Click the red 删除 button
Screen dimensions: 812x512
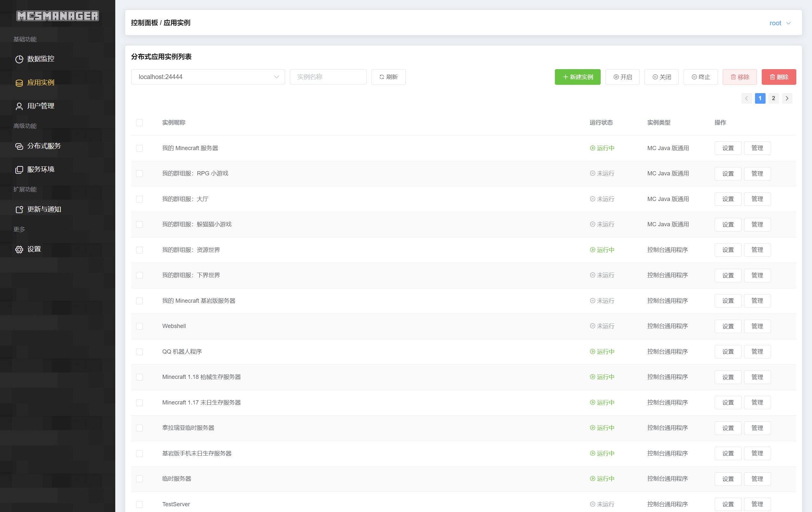778,77
